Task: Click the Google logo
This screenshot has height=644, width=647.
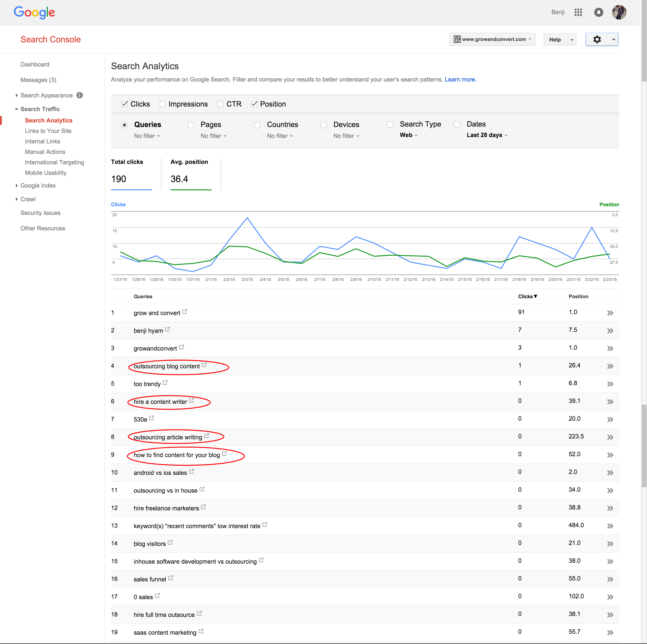Action: pyautogui.click(x=34, y=13)
